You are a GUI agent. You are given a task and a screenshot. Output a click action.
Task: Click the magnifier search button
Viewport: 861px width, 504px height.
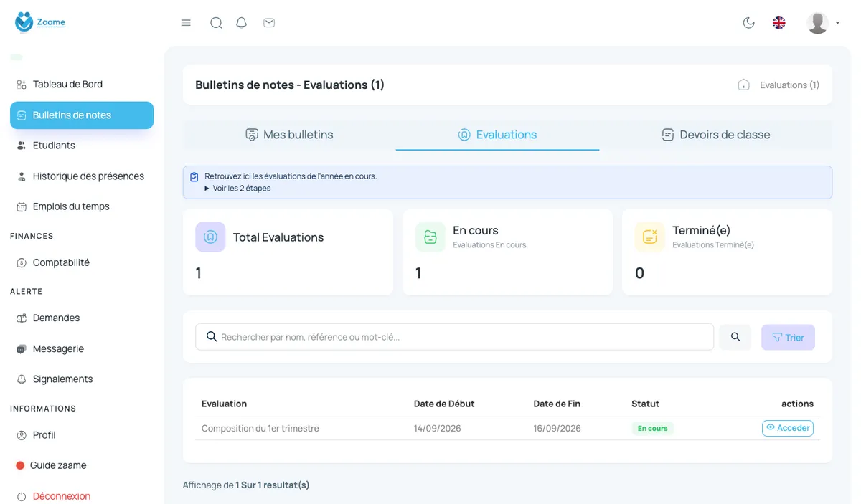pos(735,337)
